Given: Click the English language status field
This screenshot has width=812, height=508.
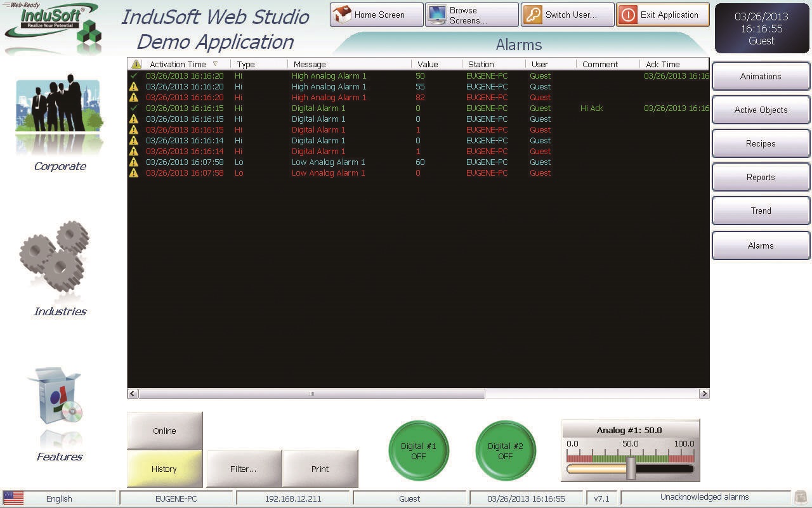Looking at the screenshot, I should [x=59, y=498].
